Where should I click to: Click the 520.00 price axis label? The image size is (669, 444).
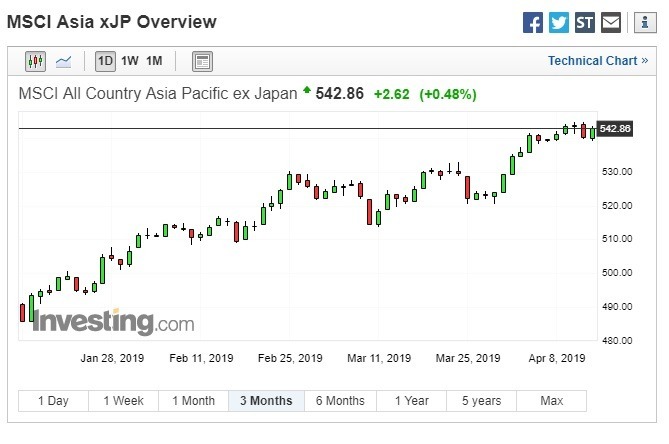click(x=617, y=206)
